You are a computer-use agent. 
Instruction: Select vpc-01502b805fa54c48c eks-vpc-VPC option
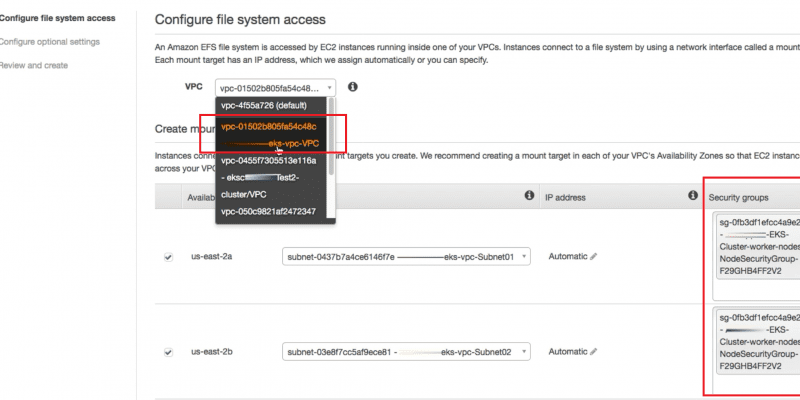tap(270, 135)
